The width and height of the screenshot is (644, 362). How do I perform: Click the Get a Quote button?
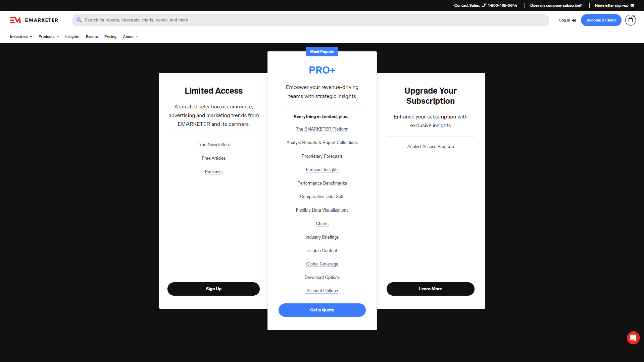(322, 310)
